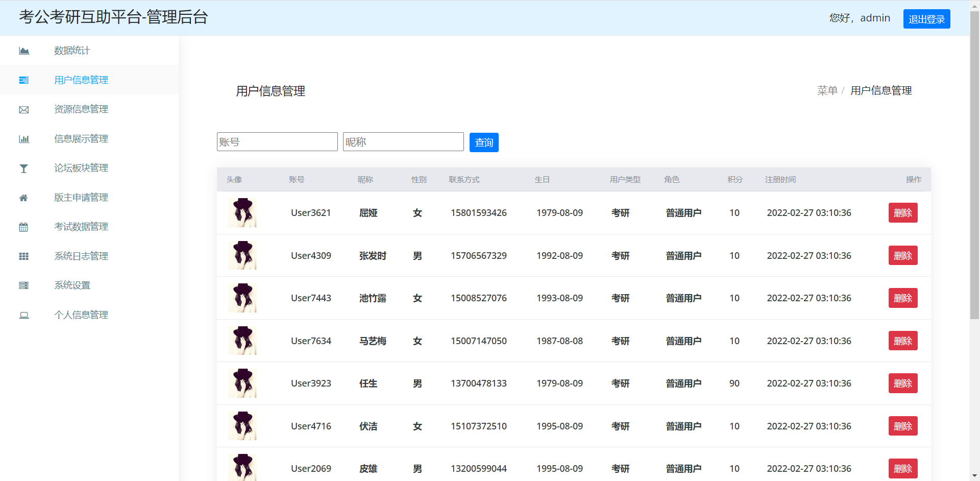This screenshot has width=980, height=481.
Task: Delete user User3923
Action: tap(903, 383)
